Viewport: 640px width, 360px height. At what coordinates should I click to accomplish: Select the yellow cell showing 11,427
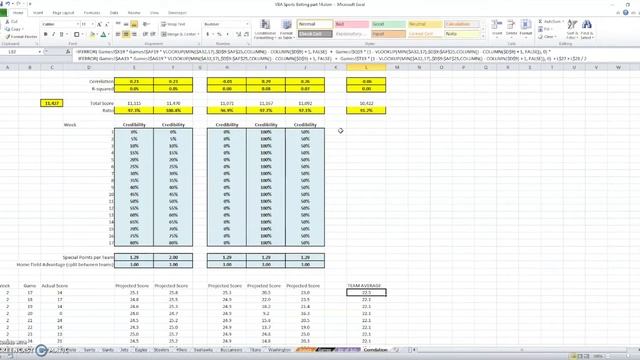pos(52,103)
